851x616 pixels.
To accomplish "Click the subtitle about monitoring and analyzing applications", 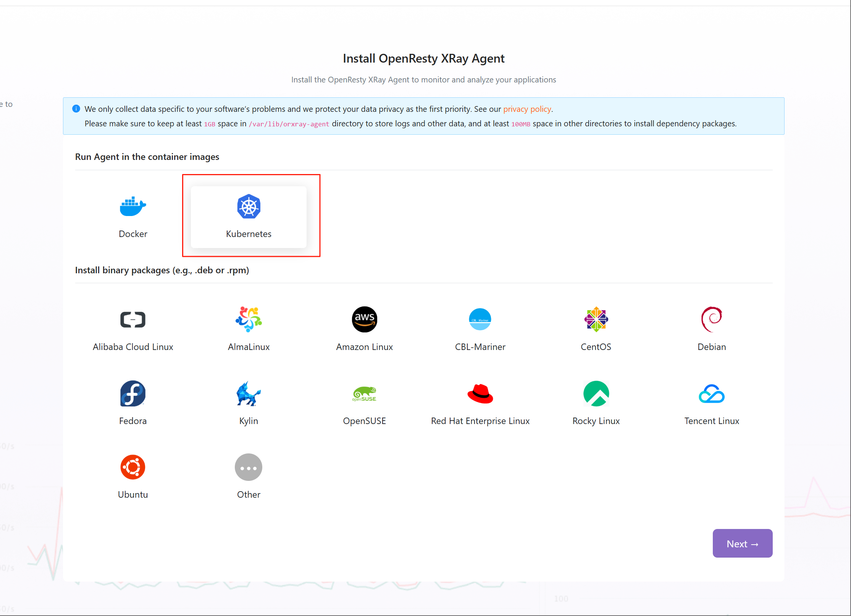I will point(423,79).
